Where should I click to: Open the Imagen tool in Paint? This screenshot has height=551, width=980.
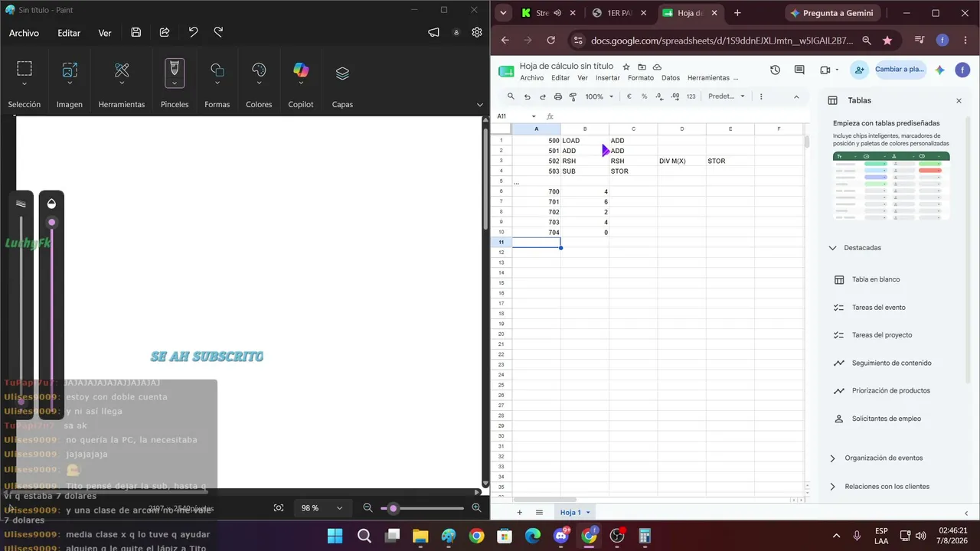click(70, 70)
